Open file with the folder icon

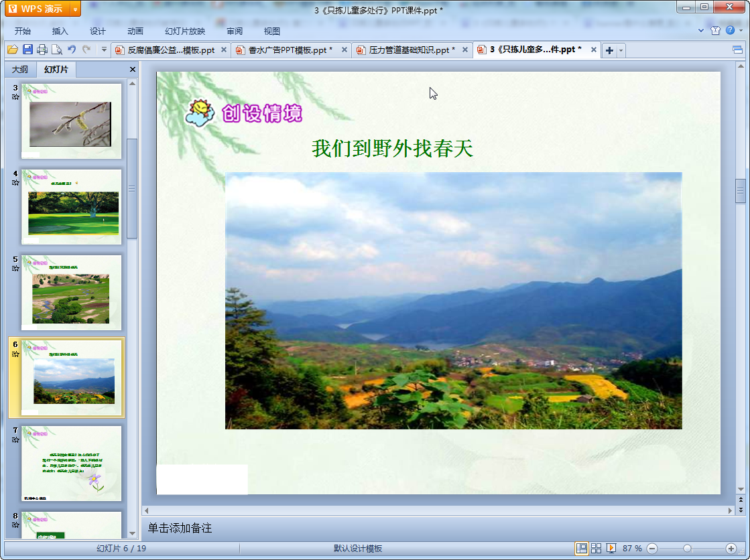point(13,50)
